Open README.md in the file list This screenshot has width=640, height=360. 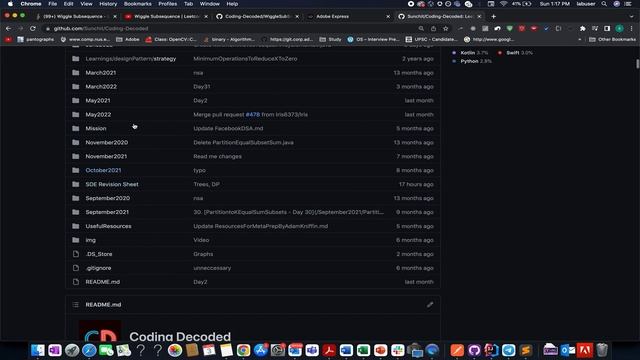102,282
